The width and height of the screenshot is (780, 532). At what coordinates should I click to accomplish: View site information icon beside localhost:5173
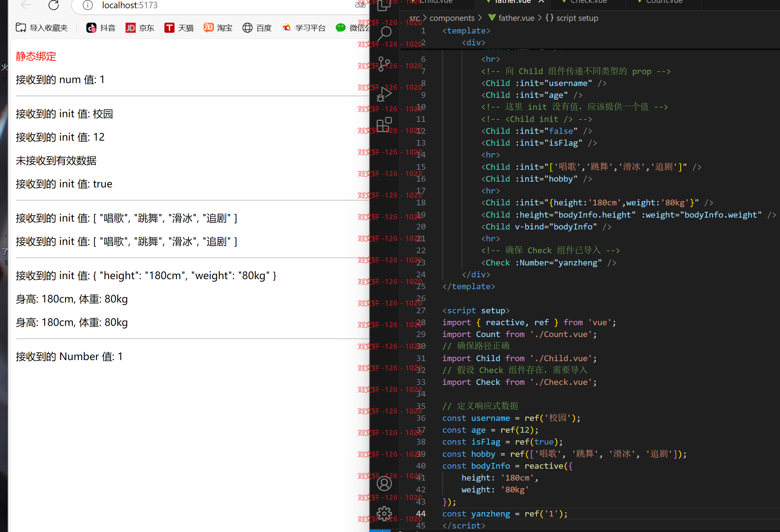coord(88,5)
